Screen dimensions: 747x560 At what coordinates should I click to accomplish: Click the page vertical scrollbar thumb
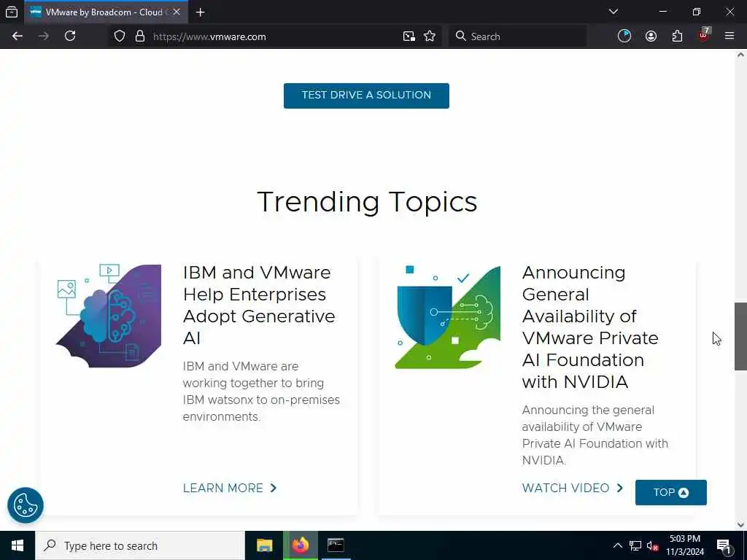[x=740, y=336]
